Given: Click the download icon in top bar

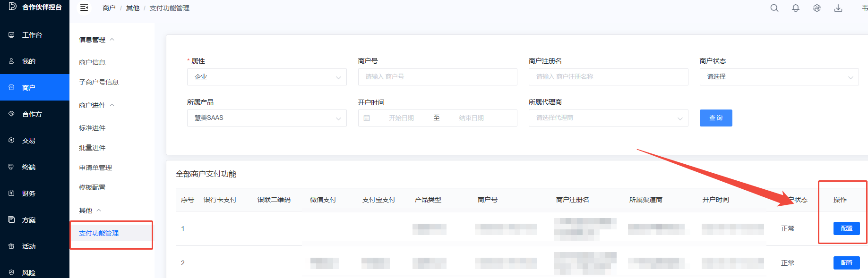Looking at the screenshot, I should click(838, 8).
